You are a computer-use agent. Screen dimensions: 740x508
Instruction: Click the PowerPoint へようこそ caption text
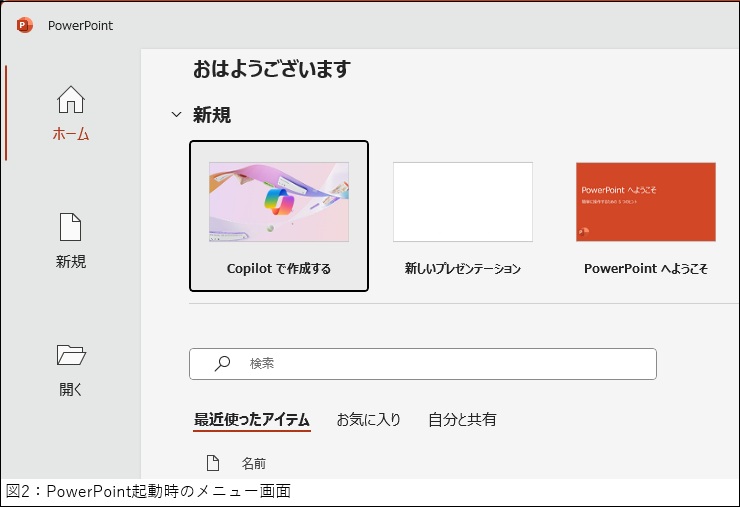[x=645, y=269]
